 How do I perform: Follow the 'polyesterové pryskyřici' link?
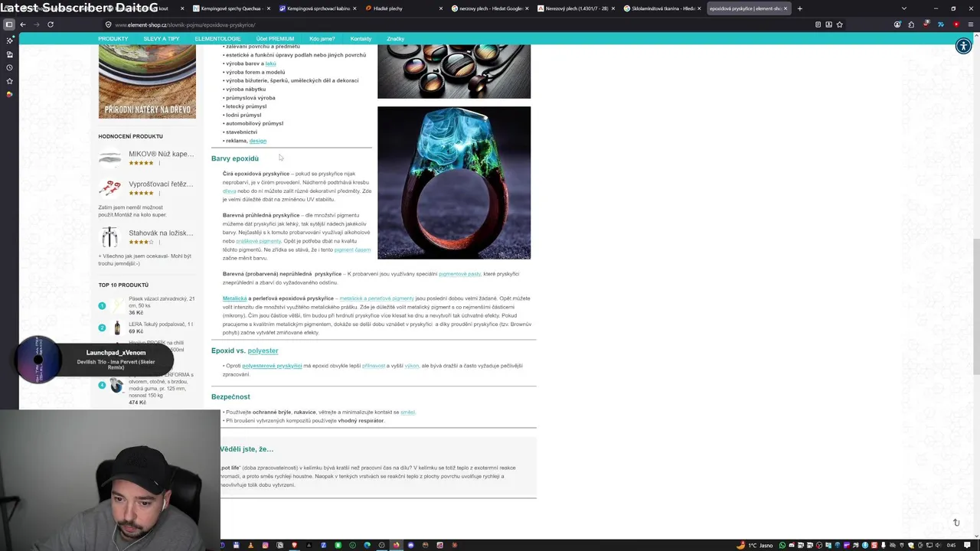pyautogui.click(x=272, y=366)
